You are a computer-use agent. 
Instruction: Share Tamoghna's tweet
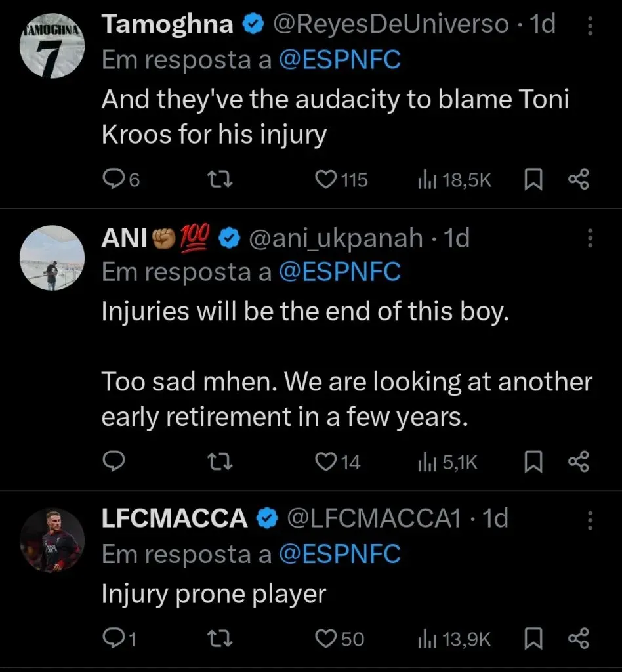point(577,179)
